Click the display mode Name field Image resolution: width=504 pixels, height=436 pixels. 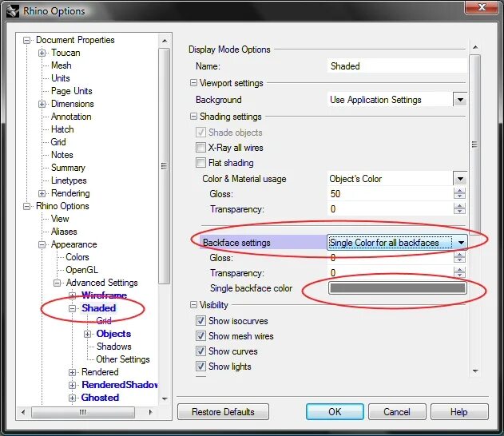tap(397, 66)
